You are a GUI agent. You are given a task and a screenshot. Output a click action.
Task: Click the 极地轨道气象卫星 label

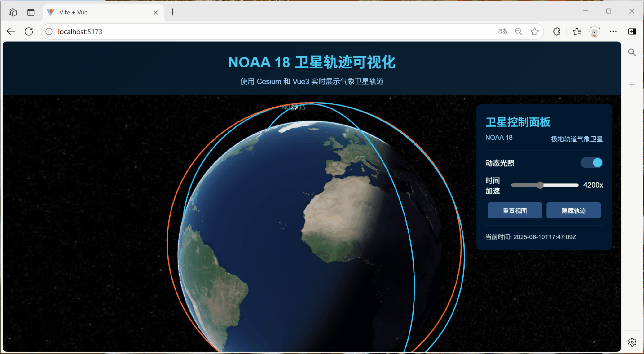(x=577, y=139)
